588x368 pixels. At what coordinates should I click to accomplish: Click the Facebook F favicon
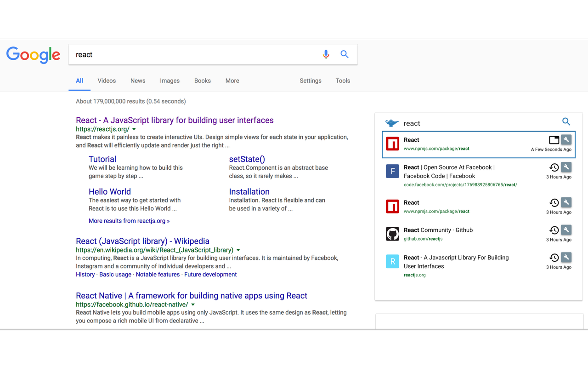tap(392, 172)
